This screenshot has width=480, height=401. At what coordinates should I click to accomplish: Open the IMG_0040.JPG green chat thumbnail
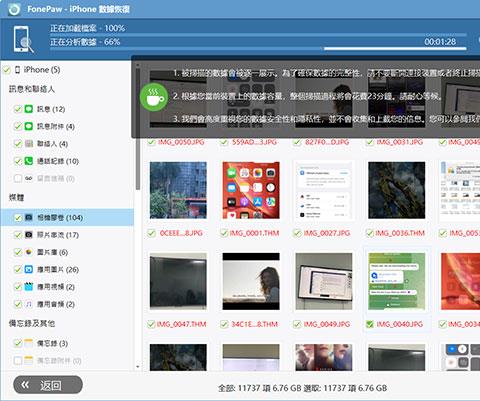(396, 281)
